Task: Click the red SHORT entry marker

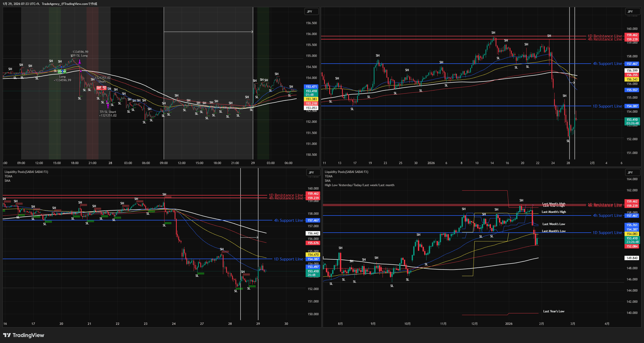Action: pos(101,88)
